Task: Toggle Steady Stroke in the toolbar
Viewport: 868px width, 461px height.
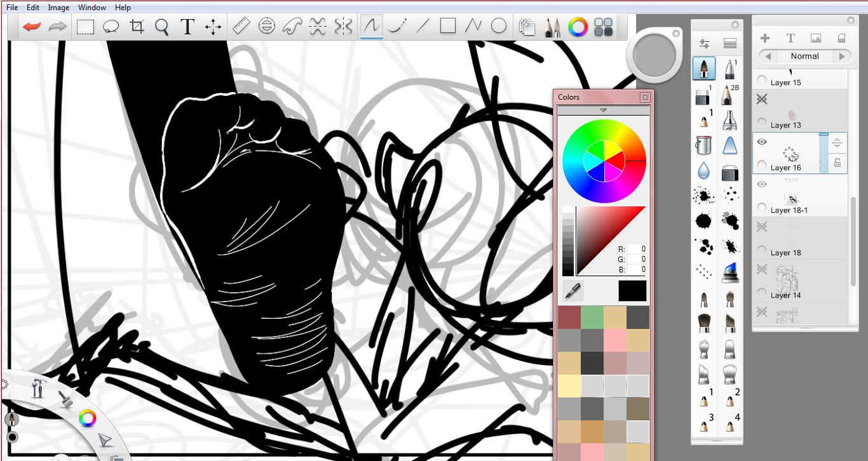Action: [397, 26]
